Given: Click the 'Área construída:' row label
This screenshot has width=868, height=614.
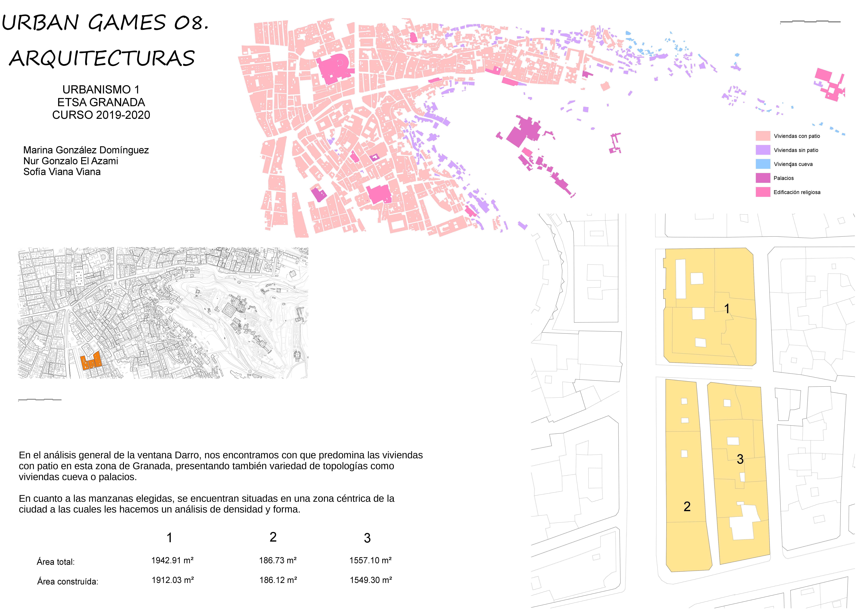Looking at the screenshot, I should click(68, 582).
